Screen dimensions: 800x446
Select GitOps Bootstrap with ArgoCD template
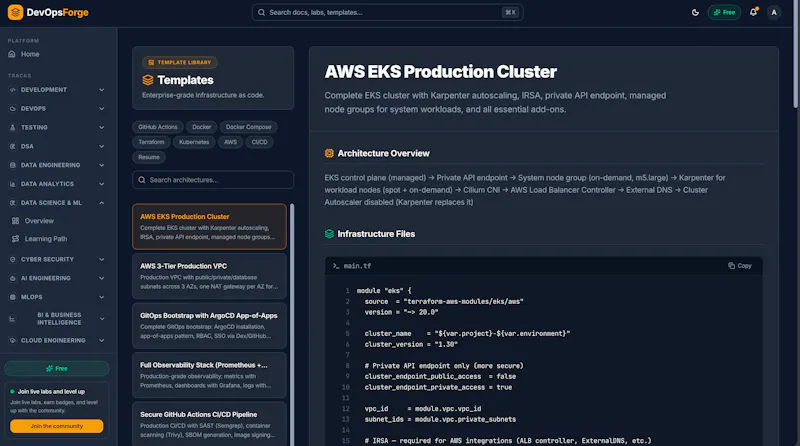click(x=209, y=326)
